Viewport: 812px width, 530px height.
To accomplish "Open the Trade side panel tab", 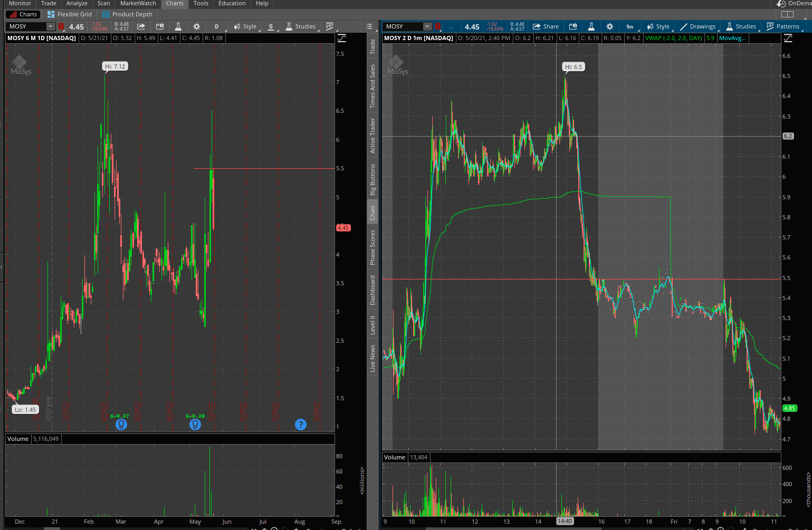I will point(372,46).
